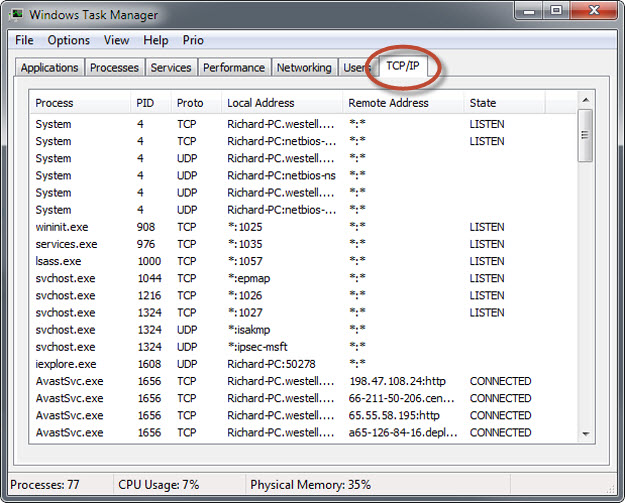Click the Richard-PC:netbios-ns local address
The image size is (625, 503).
point(281,175)
